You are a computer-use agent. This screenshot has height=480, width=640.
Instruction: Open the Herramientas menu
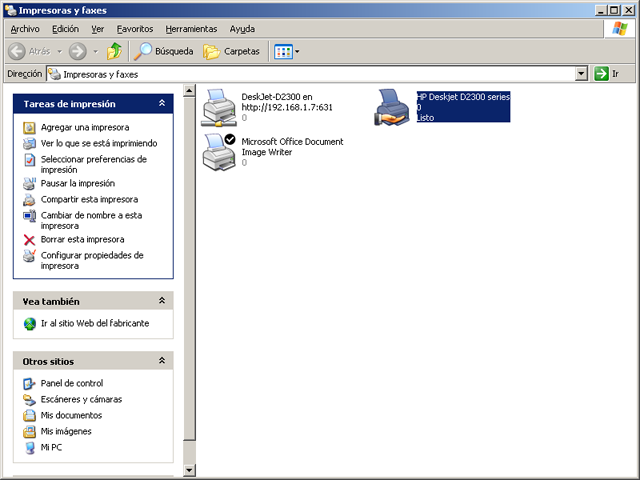192,29
